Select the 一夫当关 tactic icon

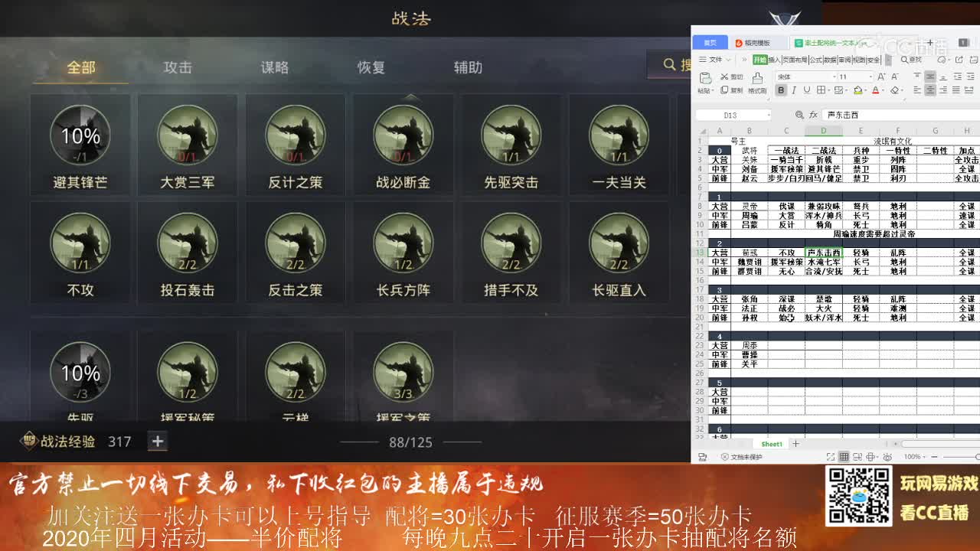click(619, 135)
